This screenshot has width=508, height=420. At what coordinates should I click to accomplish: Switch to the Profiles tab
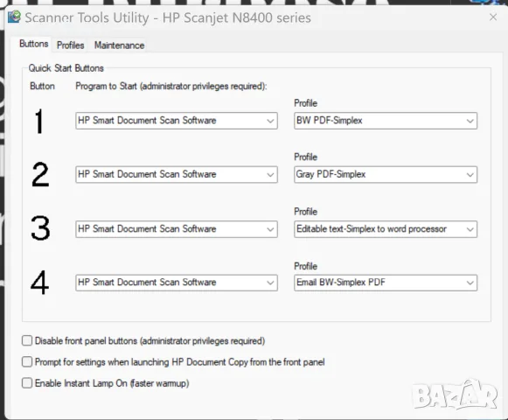tap(70, 45)
